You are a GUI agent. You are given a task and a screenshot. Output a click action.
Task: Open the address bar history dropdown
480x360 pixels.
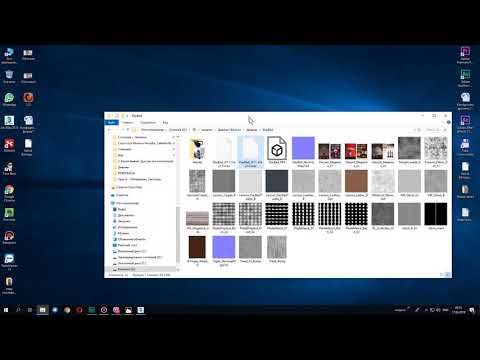[415, 130]
